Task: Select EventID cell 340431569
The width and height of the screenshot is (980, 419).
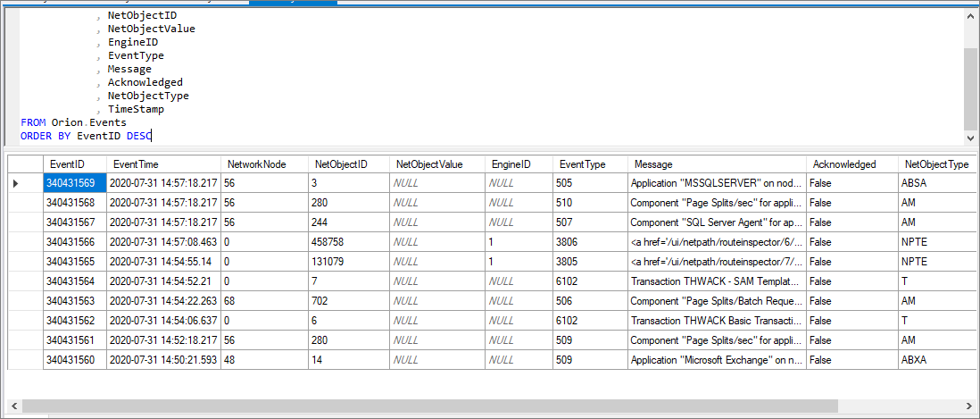Action: point(75,183)
